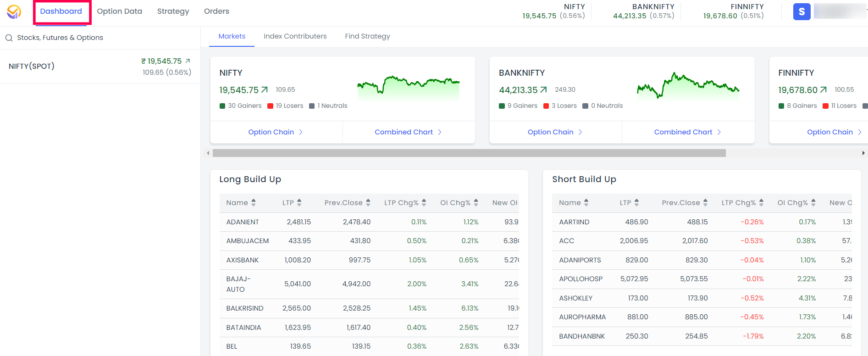
Task: Open the Dashboard tab
Action: (61, 11)
